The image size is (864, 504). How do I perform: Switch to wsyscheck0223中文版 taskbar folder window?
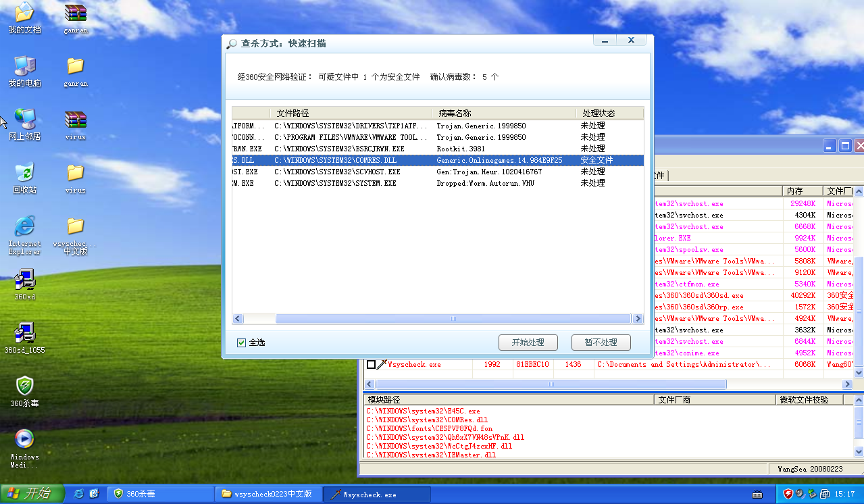pos(268,494)
